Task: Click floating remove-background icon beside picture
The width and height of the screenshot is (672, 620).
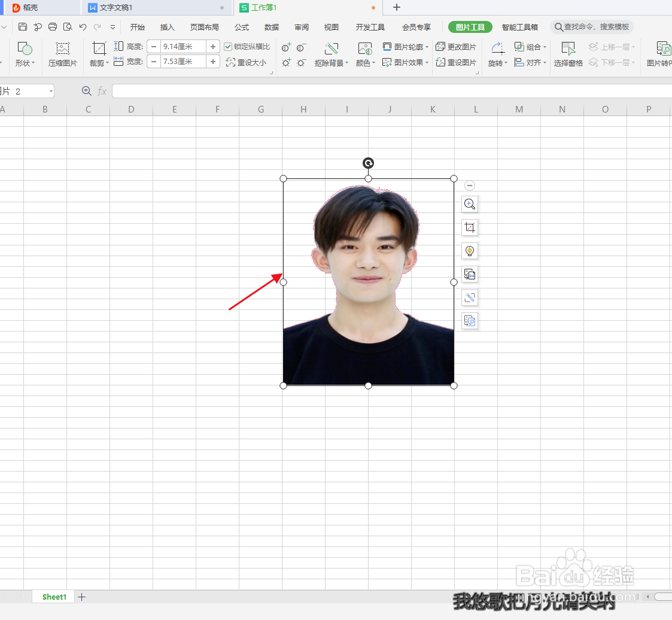Action: click(x=470, y=297)
